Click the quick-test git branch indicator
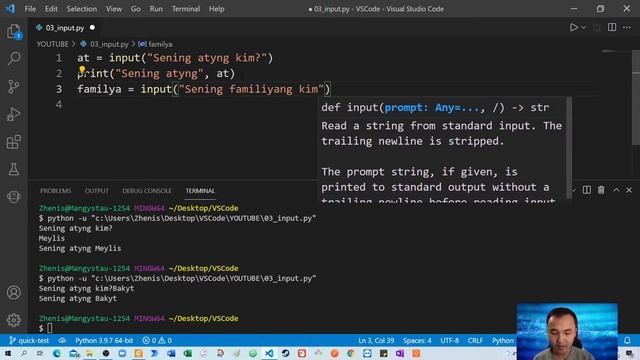Viewport: 640px width, 360px height. [29, 340]
